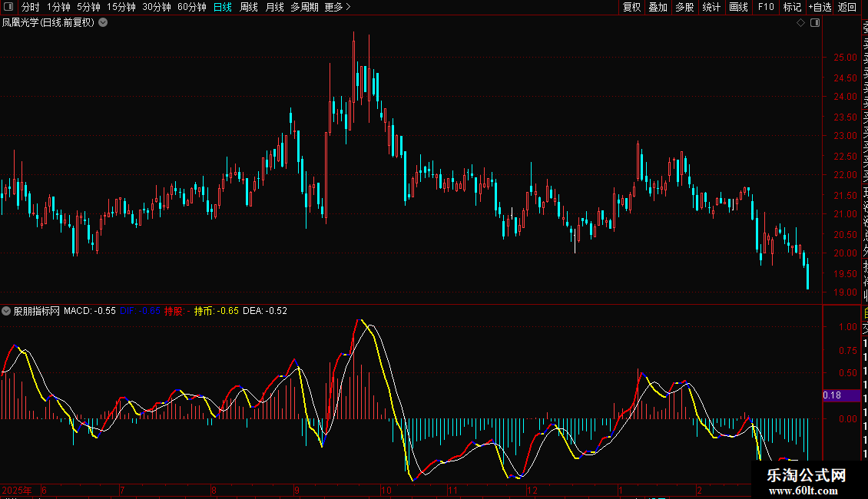Viewport: 868px width, 499px height.
Task: Click the 22.00 price axis label
Action: pos(845,175)
